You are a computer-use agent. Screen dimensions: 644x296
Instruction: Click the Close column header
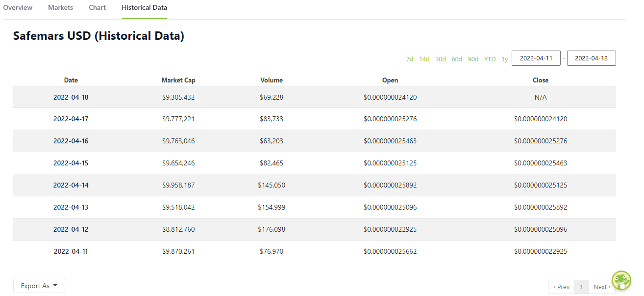(541, 80)
